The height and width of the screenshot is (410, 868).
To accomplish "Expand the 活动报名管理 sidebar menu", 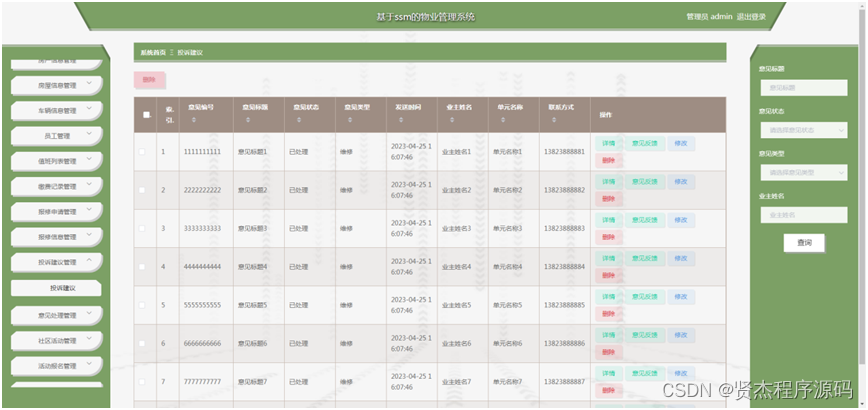I will pyautogui.click(x=57, y=366).
